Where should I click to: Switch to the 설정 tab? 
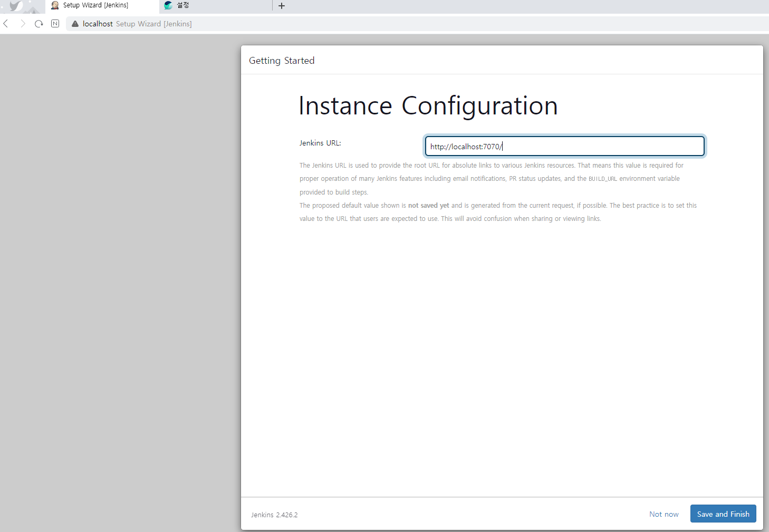(x=216, y=6)
